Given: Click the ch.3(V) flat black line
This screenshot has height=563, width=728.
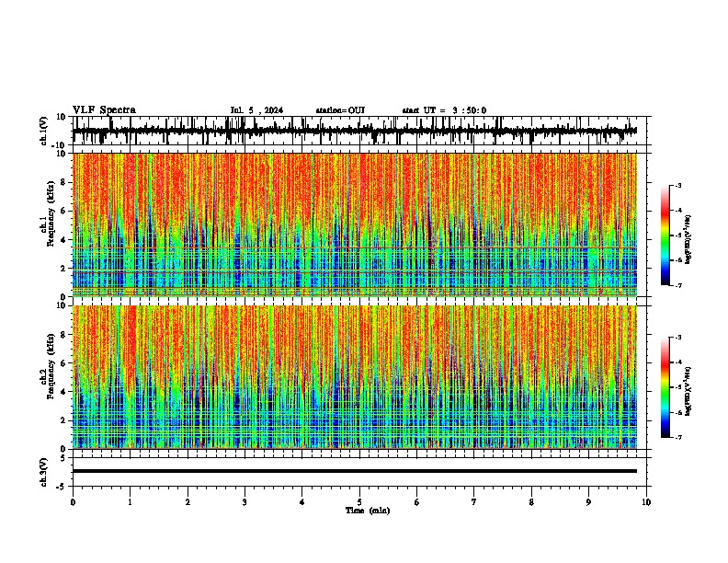Looking at the screenshot, I should (355, 471).
